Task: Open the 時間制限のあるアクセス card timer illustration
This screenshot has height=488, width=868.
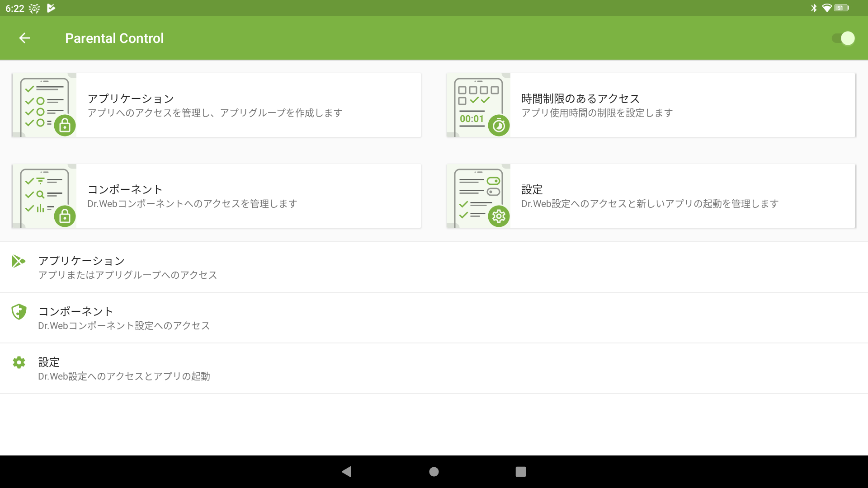Action: (478, 105)
